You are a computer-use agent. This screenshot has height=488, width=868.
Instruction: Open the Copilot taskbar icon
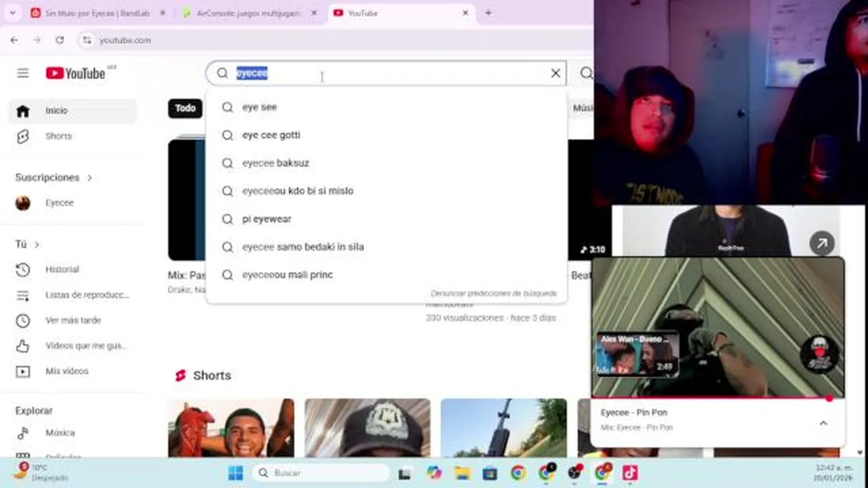(434, 473)
